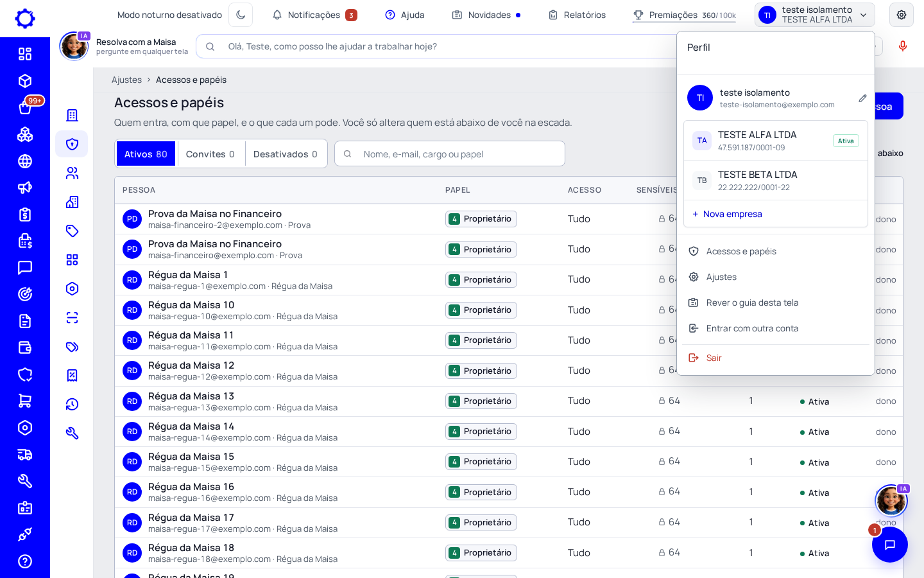Open the Régua da Maisa 10 row

(509, 310)
